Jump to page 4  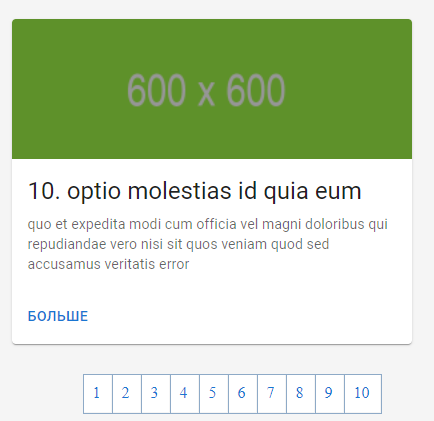pyautogui.click(x=185, y=394)
